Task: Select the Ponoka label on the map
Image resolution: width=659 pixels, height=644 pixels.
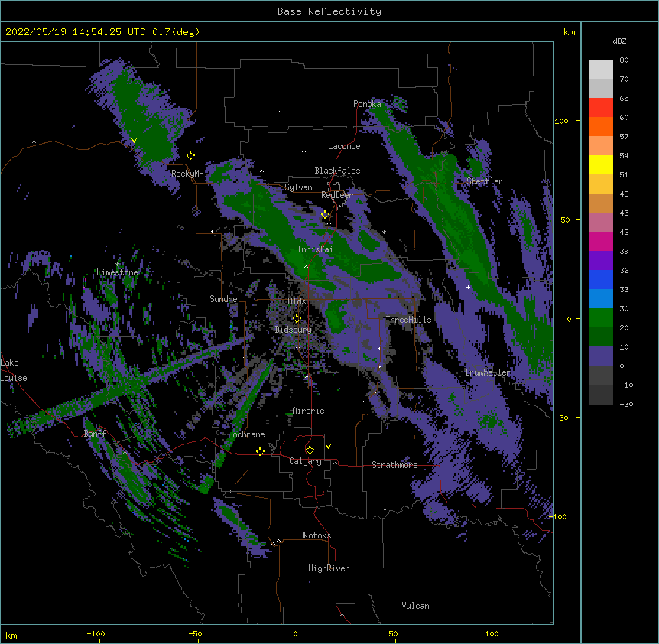Action: 367,104
